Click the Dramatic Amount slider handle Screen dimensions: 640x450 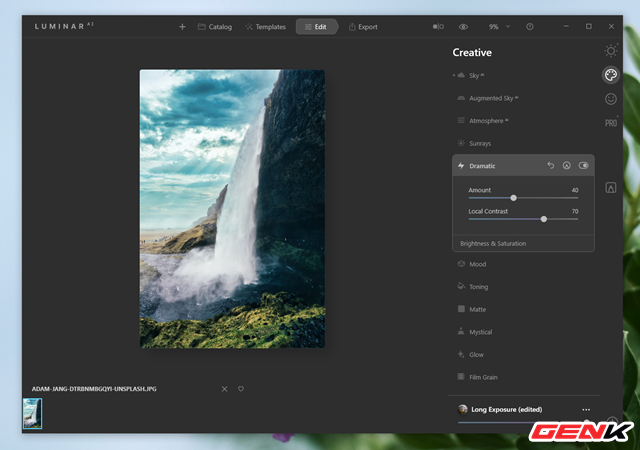(x=513, y=198)
